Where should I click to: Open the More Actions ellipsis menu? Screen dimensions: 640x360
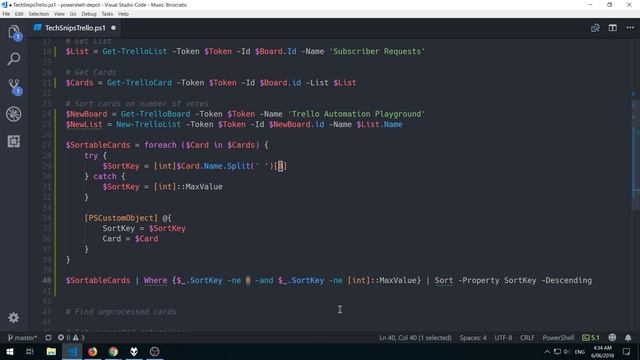pos(630,28)
